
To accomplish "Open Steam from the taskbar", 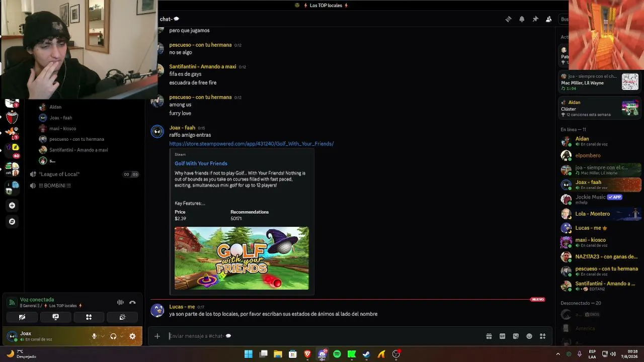I will 366,354.
